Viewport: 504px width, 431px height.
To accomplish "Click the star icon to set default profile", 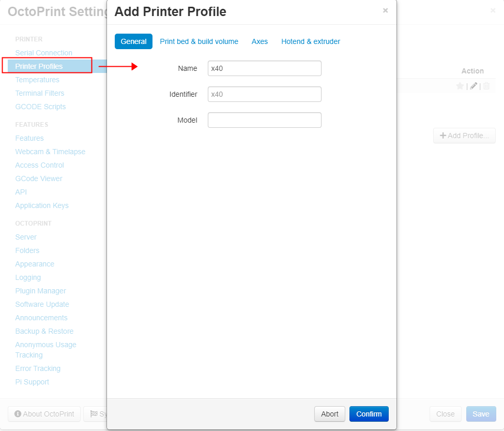I will pyautogui.click(x=460, y=86).
